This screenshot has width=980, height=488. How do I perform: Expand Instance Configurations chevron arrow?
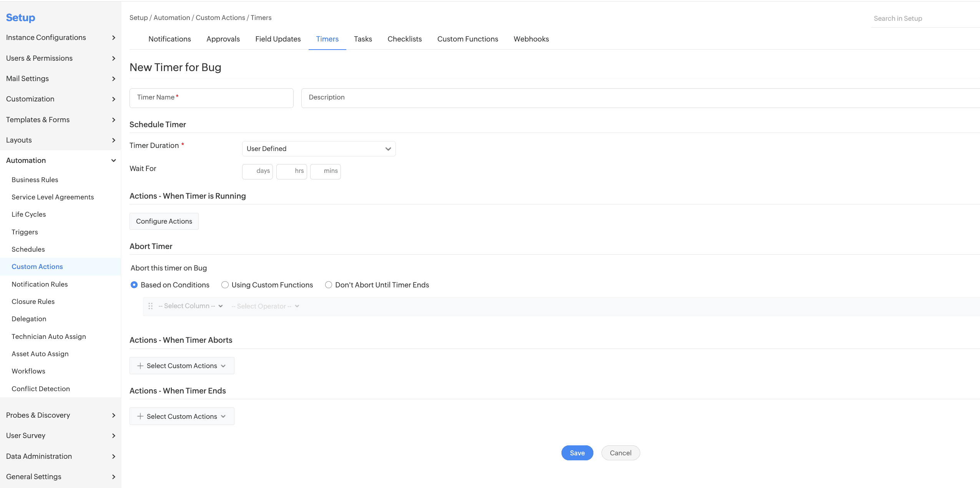point(113,38)
